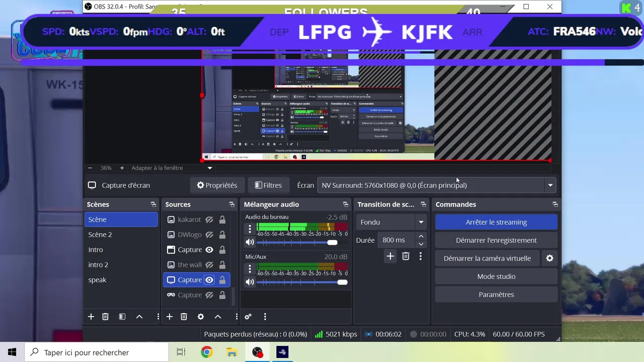Open Fondu transition dropdown

point(392,222)
